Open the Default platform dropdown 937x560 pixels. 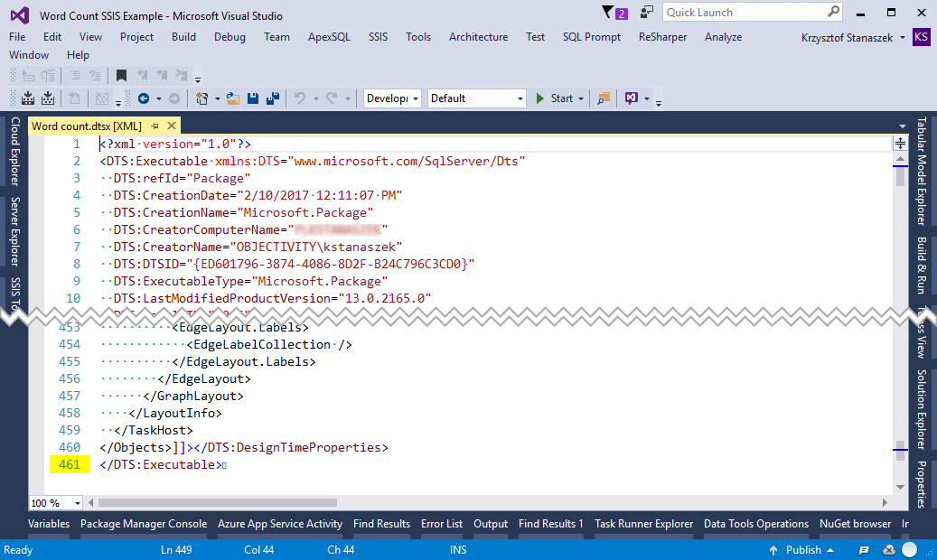[476, 98]
